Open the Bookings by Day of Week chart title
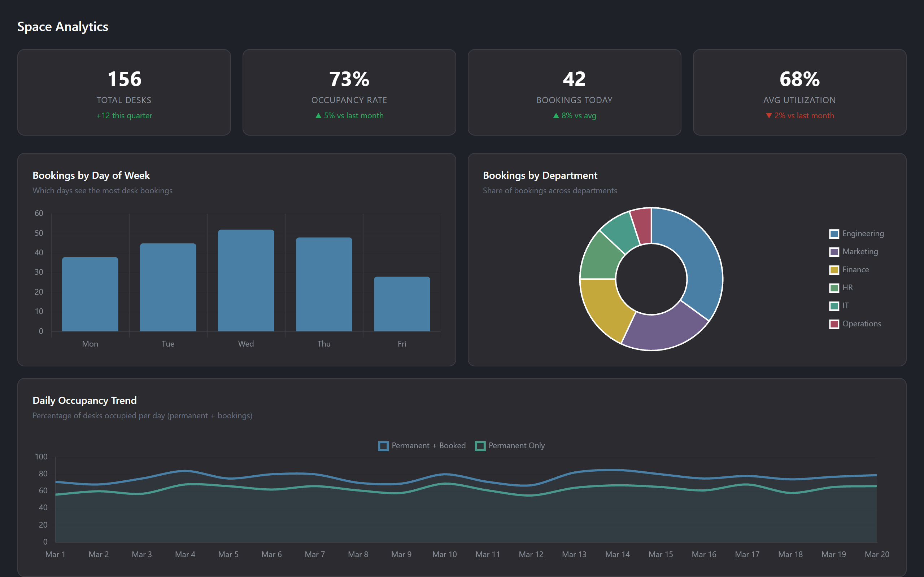This screenshot has width=924, height=577. 91,175
